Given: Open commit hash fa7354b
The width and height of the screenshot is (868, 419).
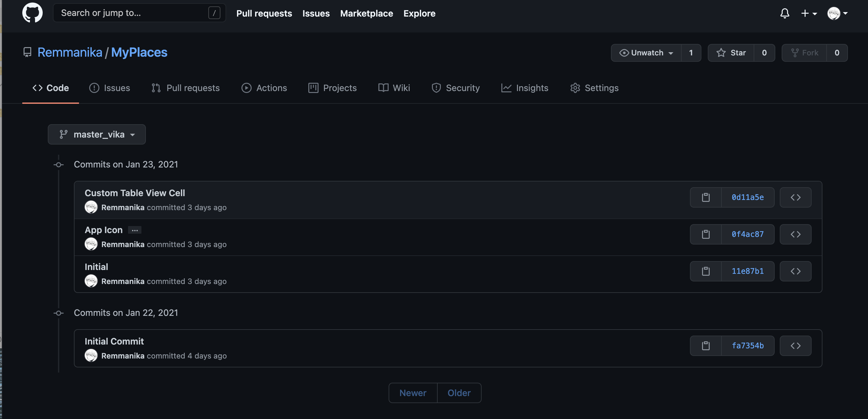Looking at the screenshot, I should [748, 345].
